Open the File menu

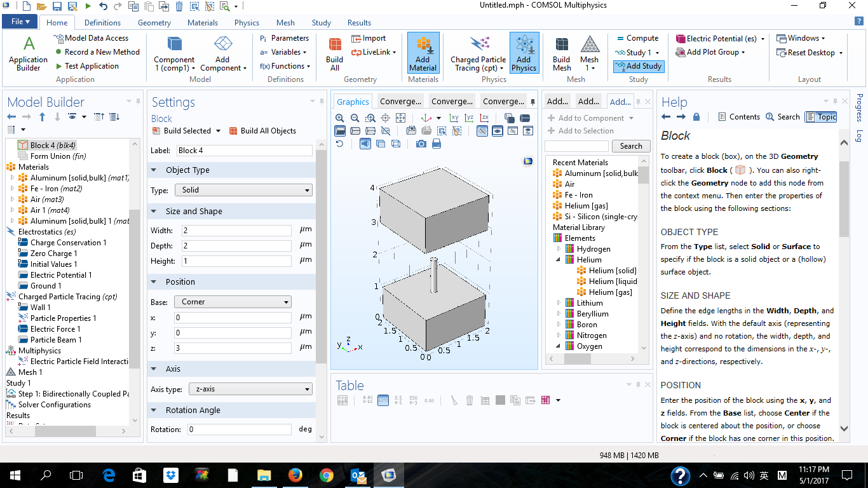pos(21,22)
